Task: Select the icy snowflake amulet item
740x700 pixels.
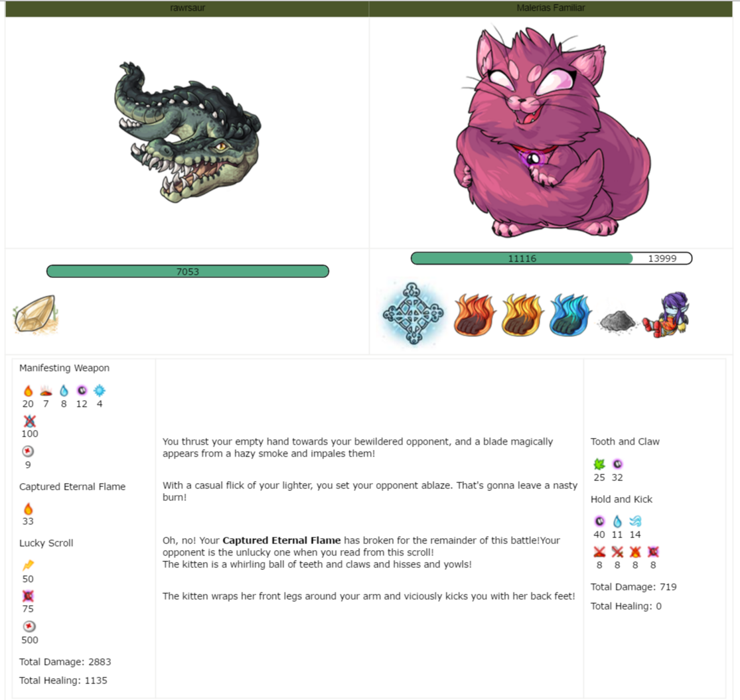Action: [413, 313]
